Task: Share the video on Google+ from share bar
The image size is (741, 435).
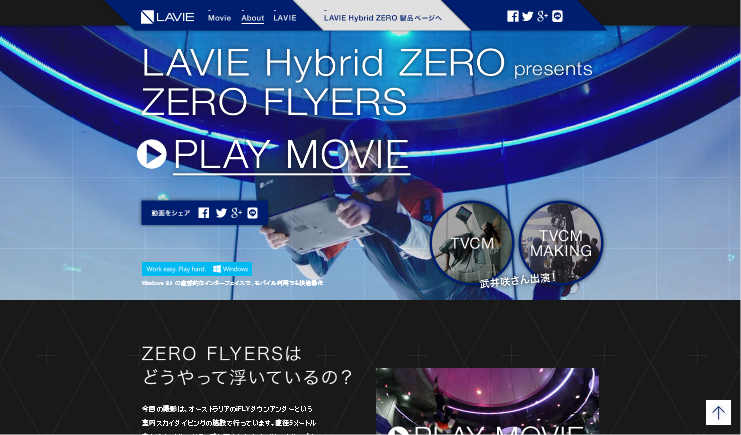Action: pos(236,213)
